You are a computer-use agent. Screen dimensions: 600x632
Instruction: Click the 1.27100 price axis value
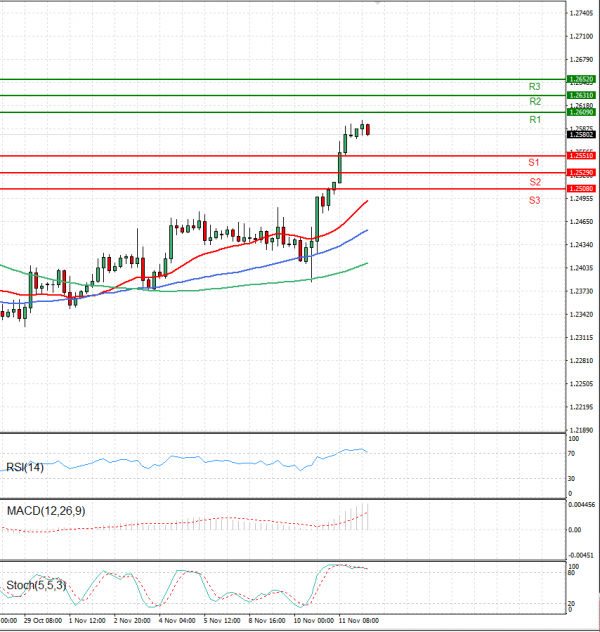(581, 37)
